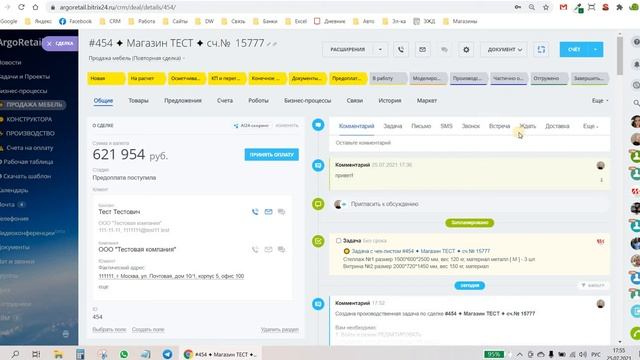This screenshot has width=640, height=360.
Task: Select the Ждать activity tab
Action: pyautogui.click(x=527, y=126)
